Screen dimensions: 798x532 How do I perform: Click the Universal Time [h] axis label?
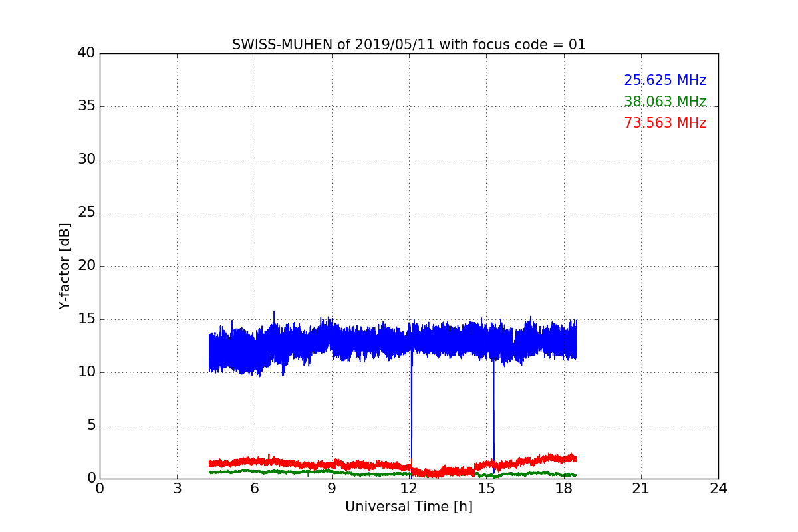point(408,507)
